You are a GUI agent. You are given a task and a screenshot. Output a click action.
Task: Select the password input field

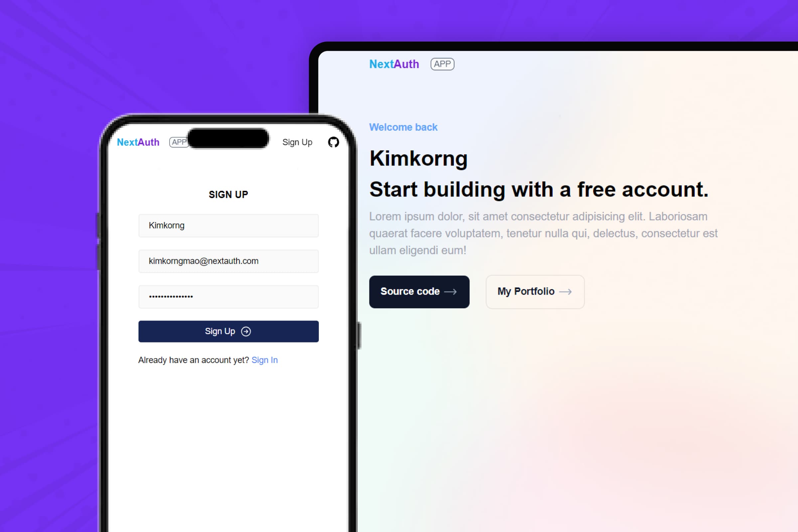point(227,296)
